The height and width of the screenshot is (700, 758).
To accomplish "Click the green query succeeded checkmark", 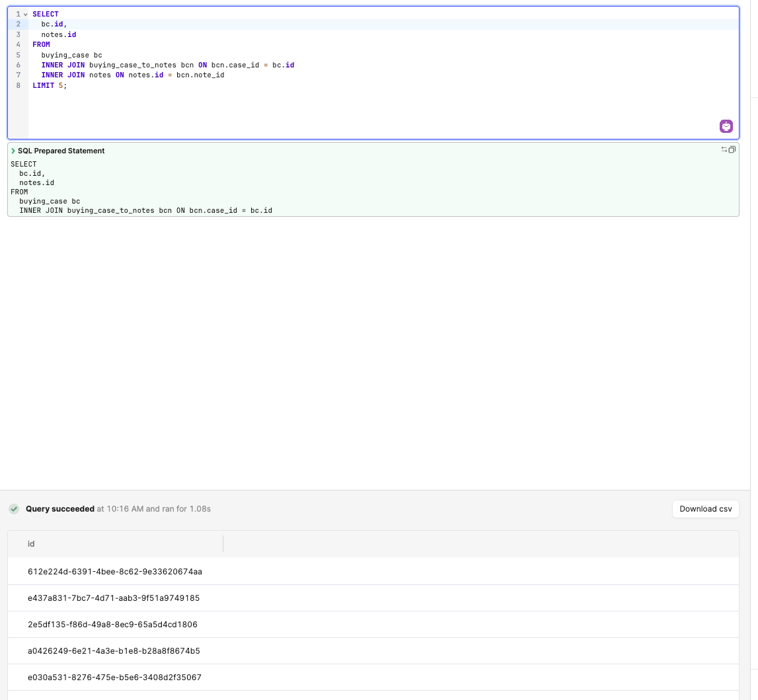I will tap(13, 509).
